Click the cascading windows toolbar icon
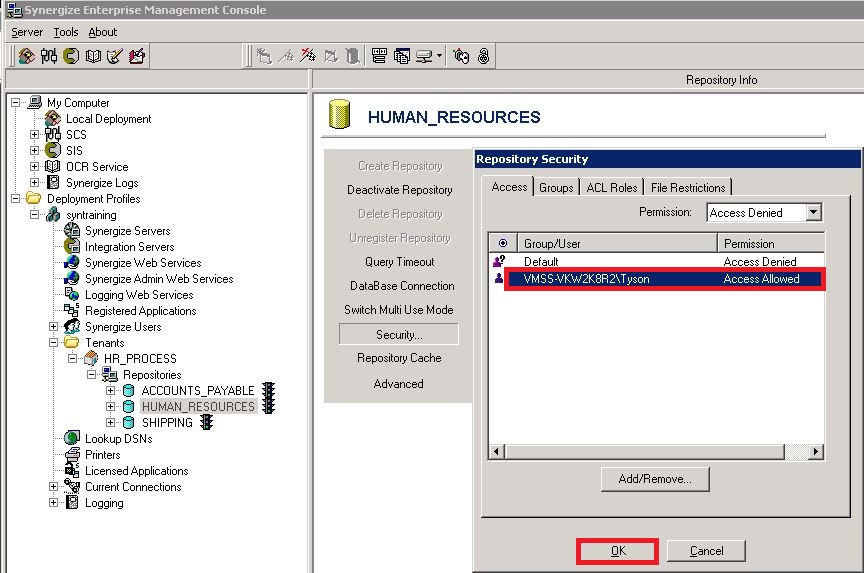Screen dimensions: 864x573 click(402, 56)
